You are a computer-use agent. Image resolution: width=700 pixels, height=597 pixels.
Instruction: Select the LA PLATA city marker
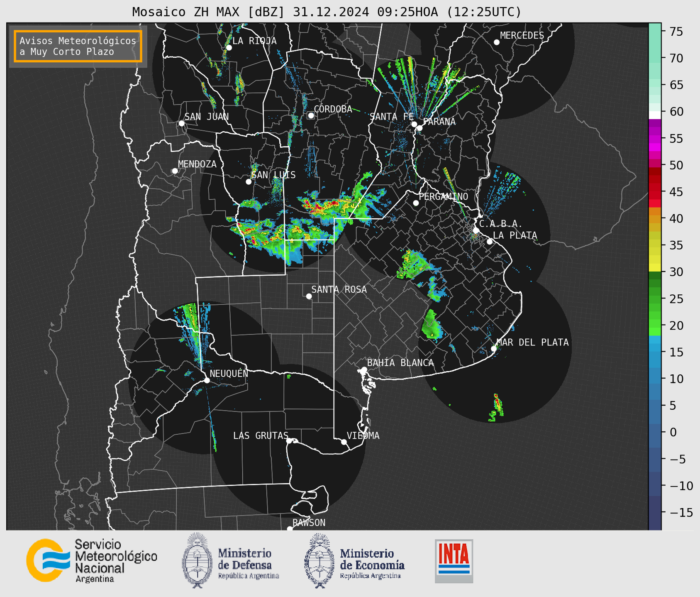[x=490, y=242]
